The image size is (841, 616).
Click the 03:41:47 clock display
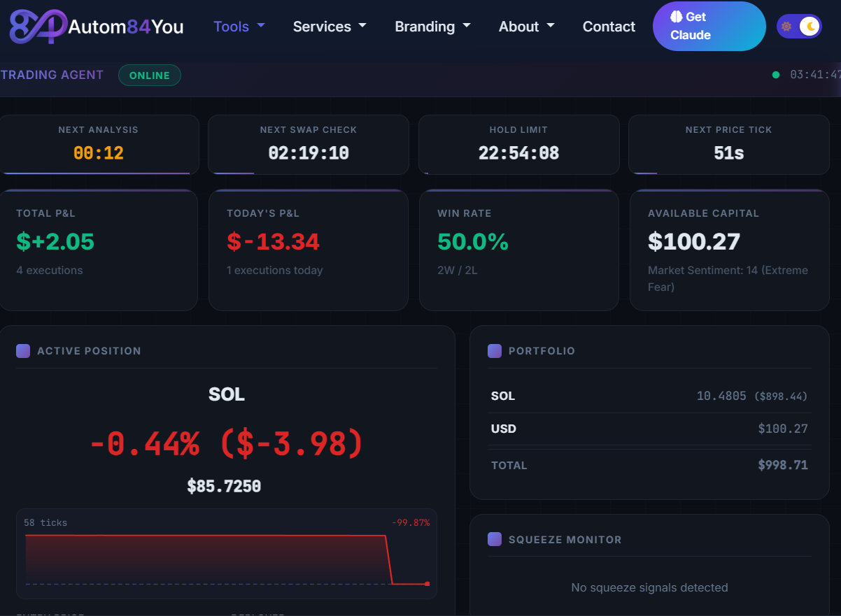(x=815, y=74)
